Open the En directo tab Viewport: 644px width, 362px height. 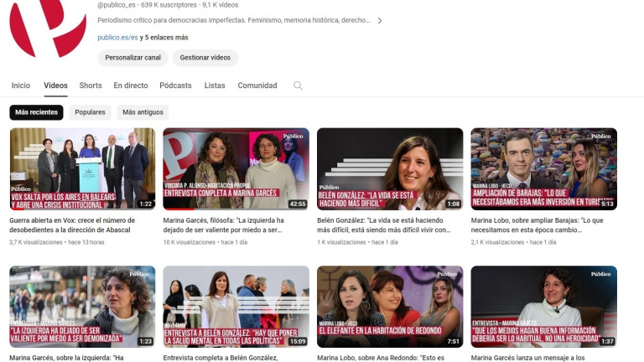coord(131,85)
